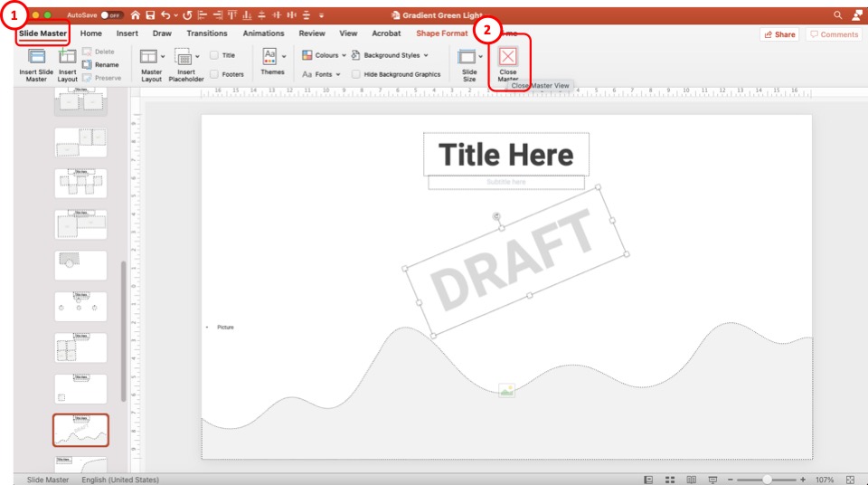
Task: Open the Animations tab
Action: point(263,33)
